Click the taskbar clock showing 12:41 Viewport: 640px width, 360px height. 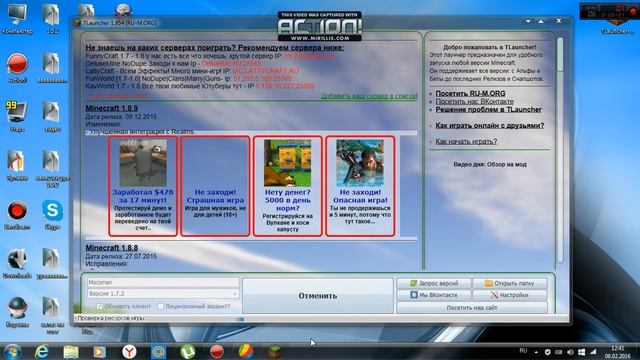(617, 352)
